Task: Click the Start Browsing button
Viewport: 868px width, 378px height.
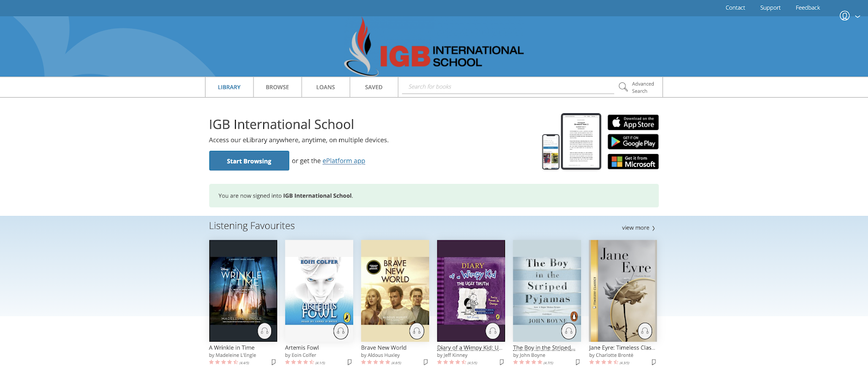Action: [249, 161]
